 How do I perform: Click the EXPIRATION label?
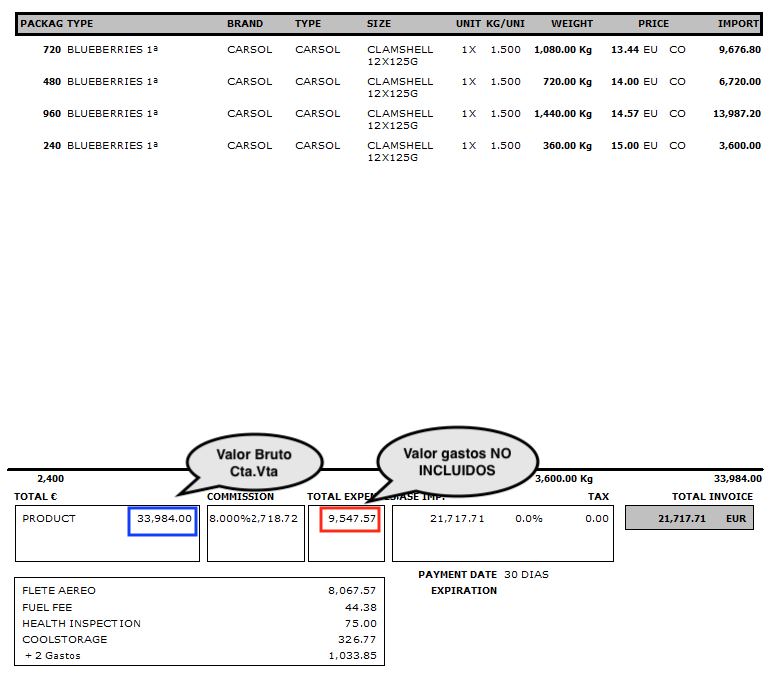point(464,591)
